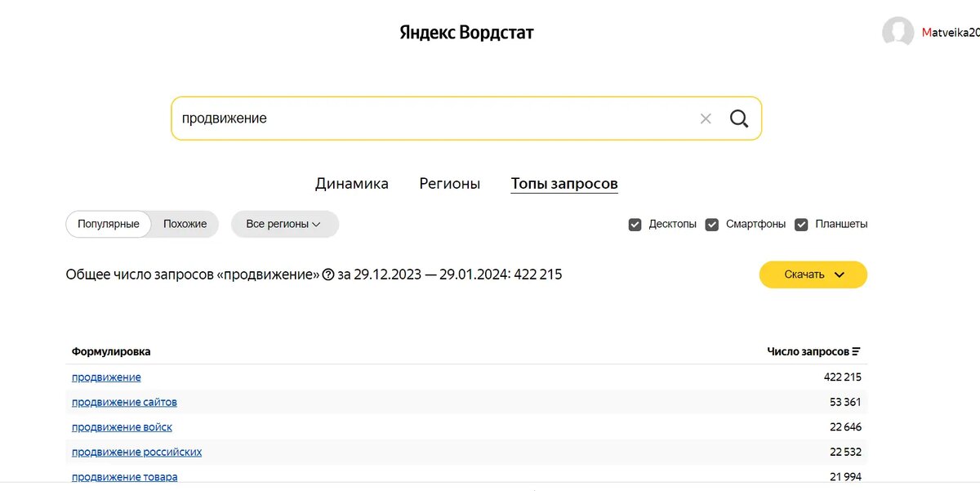This screenshot has height=491, width=980.
Task: Click the value 22 646
Action: click(x=845, y=427)
